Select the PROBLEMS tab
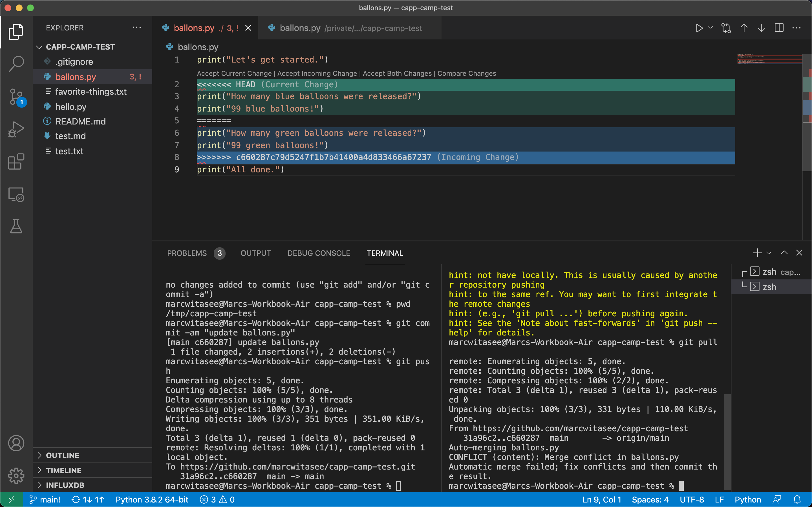Screen dimensions: 812x507 (187, 253)
